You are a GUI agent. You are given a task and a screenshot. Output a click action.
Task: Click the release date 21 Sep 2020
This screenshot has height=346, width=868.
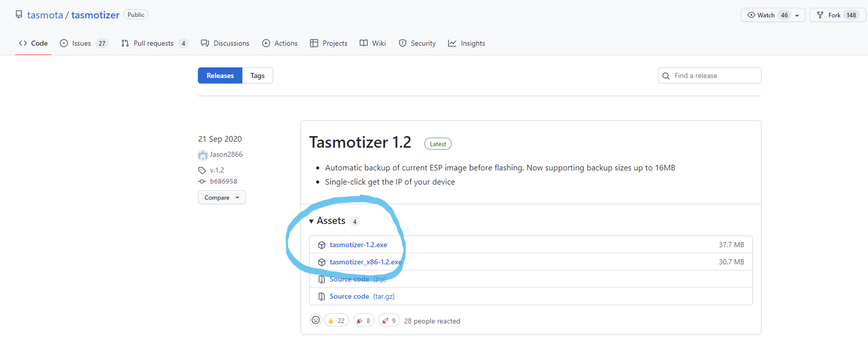click(220, 139)
